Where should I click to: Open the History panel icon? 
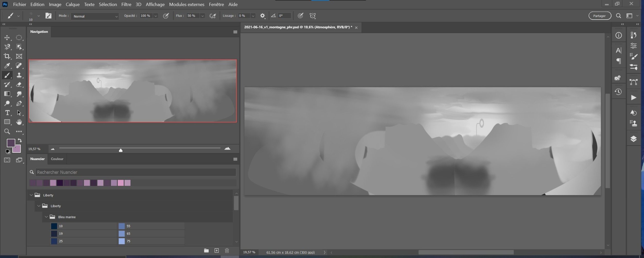pos(618,92)
